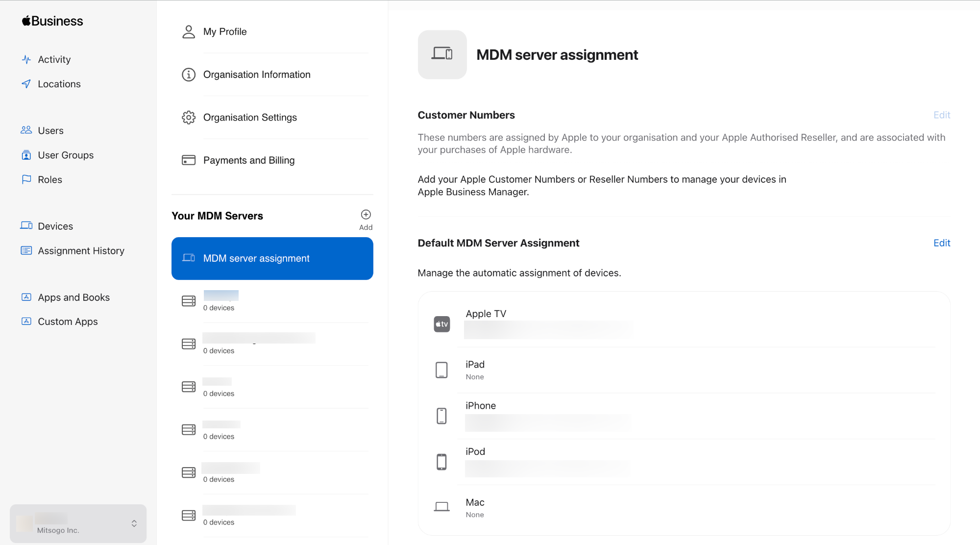
Task: Select the first server with 0 devices
Action: 272,301
